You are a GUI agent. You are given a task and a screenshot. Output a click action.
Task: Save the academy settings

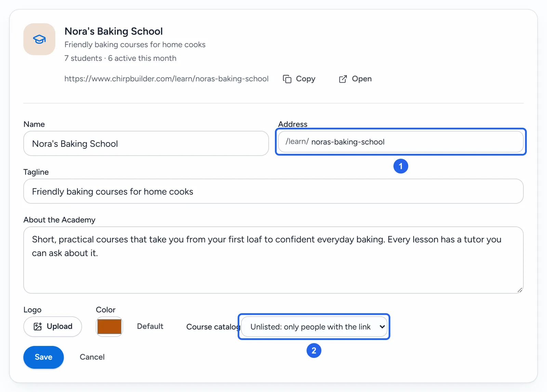tap(43, 357)
